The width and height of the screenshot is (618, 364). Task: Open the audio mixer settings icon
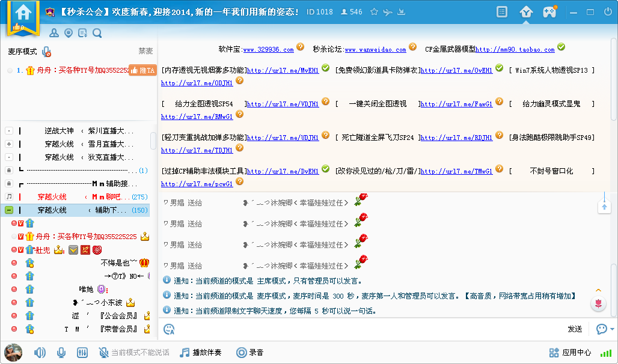pyautogui.click(x=82, y=352)
